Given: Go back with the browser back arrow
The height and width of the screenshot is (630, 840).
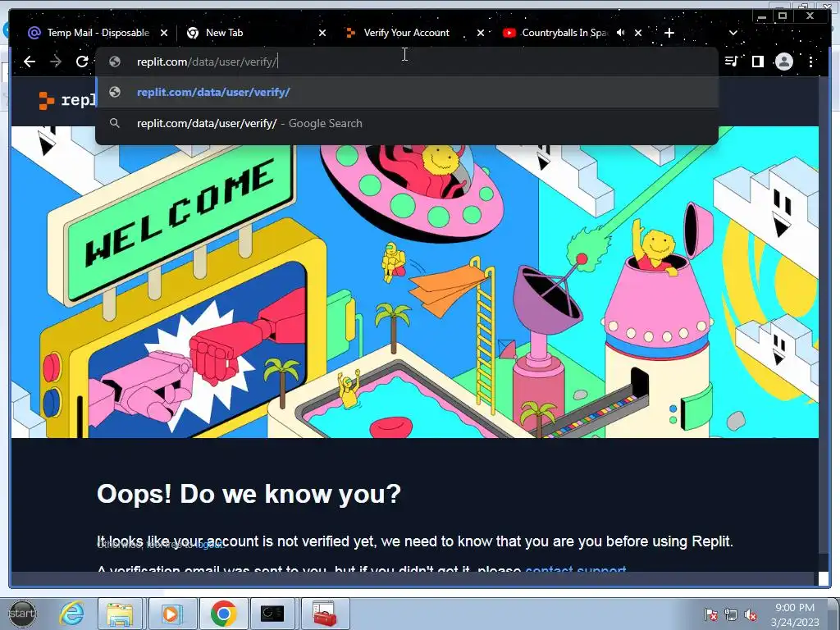Looking at the screenshot, I should click(30, 62).
